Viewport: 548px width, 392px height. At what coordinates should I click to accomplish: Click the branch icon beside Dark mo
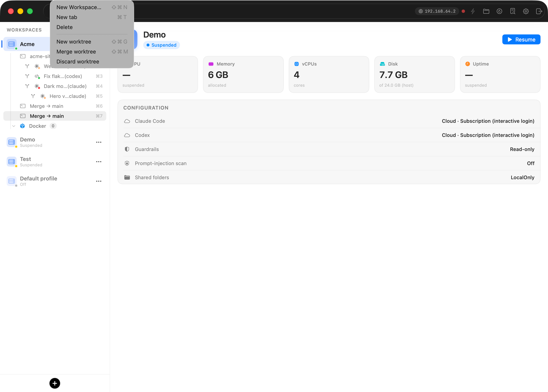(27, 86)
